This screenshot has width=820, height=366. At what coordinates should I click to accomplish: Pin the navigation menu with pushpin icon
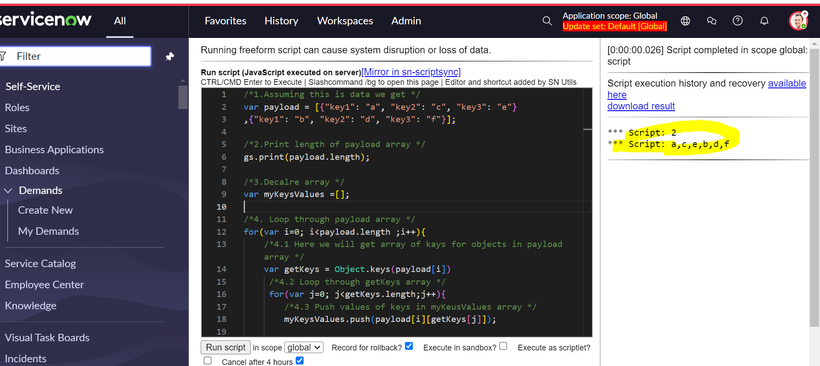pos(169,56)
